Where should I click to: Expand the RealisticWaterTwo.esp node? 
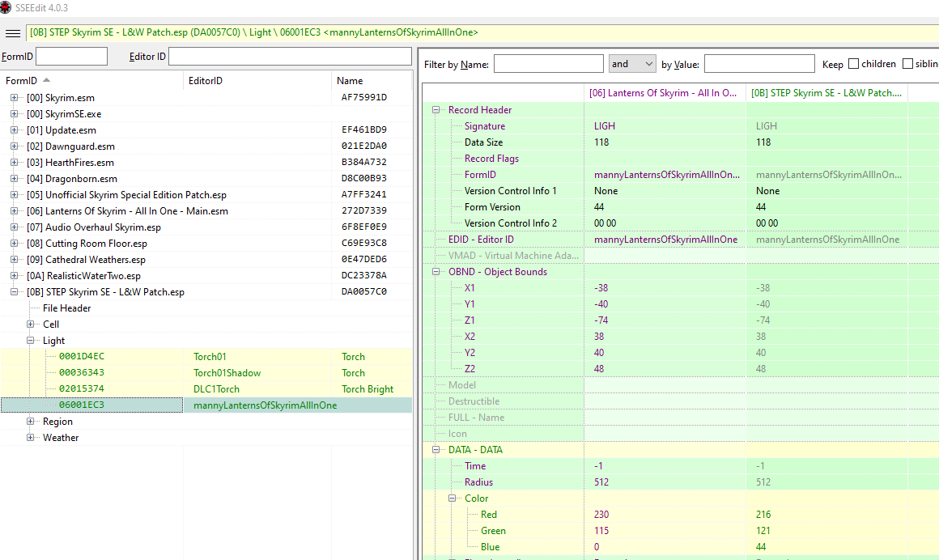coord(14,275)
